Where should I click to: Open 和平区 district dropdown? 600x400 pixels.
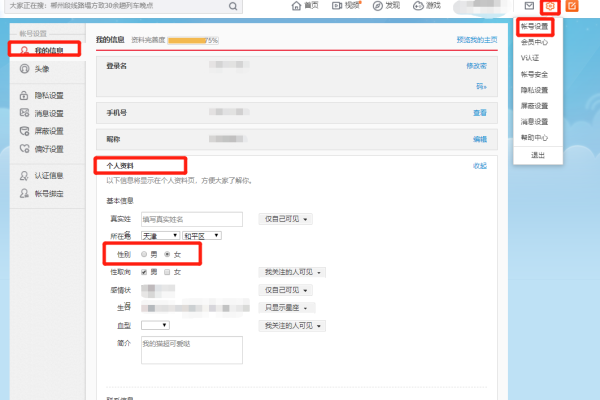(x=202, y=236)
